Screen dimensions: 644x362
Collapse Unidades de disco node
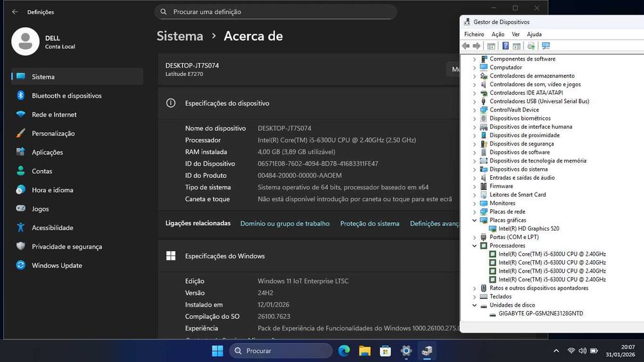point(475,305)
